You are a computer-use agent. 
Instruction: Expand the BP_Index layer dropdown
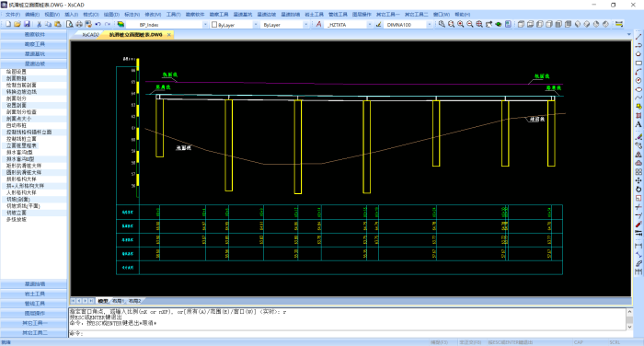pyautogui.click(x=205, y=25)
